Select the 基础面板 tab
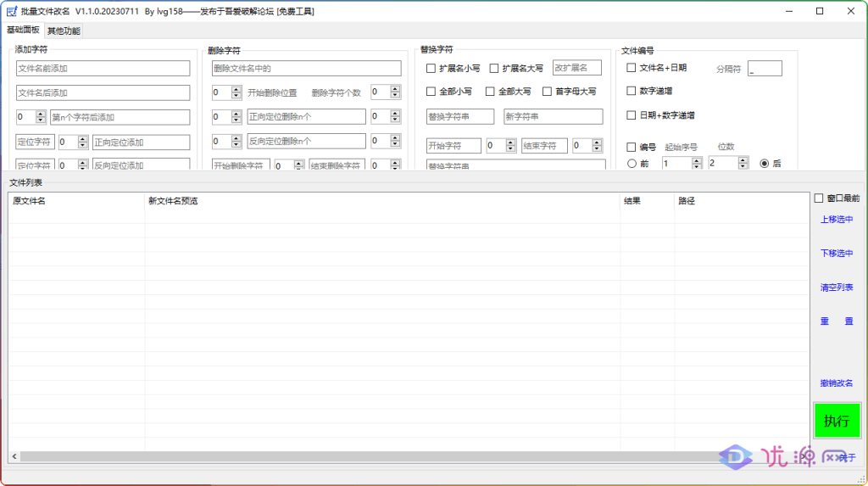868x486 pixels. click(23, 31)
